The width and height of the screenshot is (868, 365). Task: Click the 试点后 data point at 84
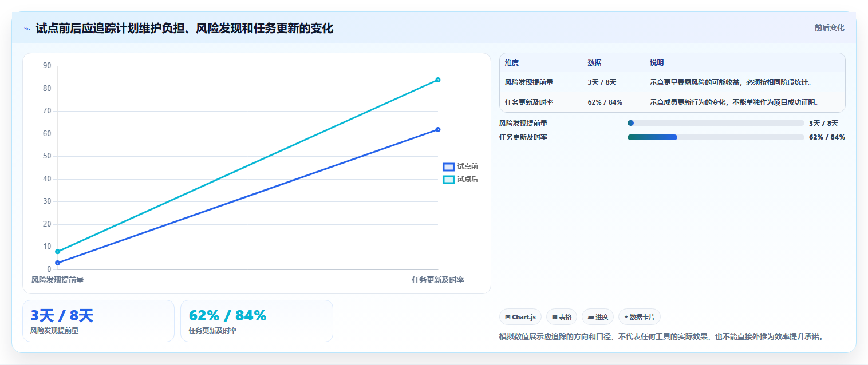tap(438, 80)
